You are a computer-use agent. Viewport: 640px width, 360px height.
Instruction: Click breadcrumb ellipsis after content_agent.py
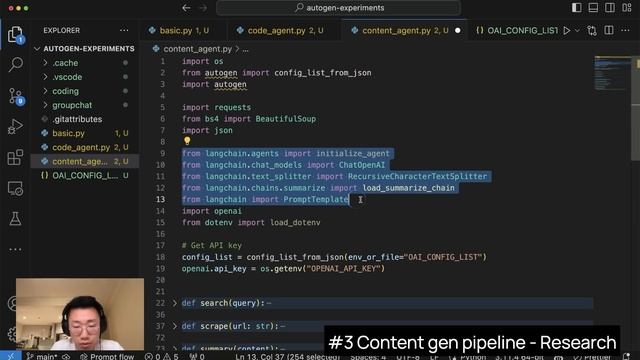point(245,49)
